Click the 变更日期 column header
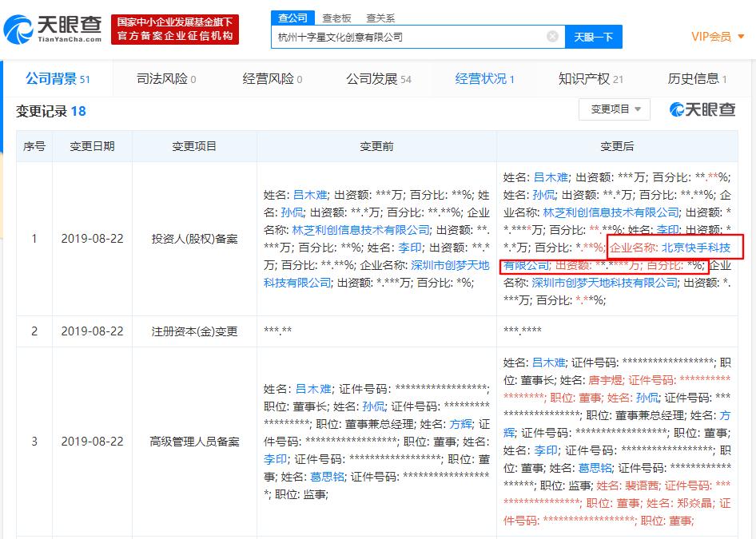Image resolution: width=756 pixels, height=539 pixels. tap(92, 146)
